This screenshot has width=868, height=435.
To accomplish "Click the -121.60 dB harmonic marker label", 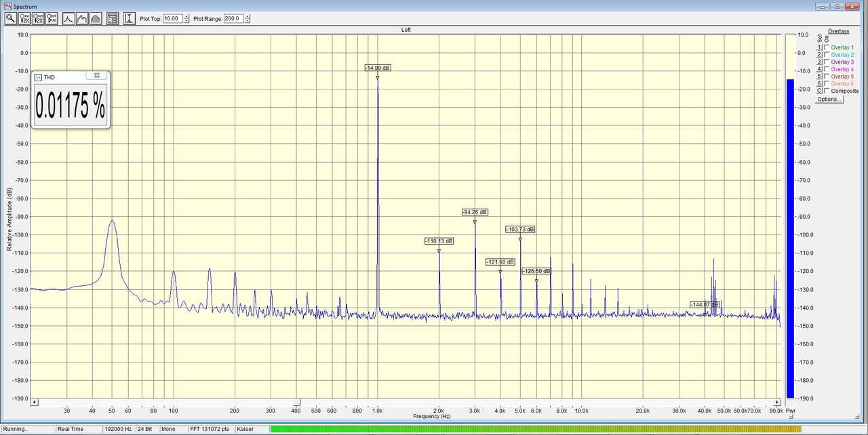I will (x=500, y=262).
